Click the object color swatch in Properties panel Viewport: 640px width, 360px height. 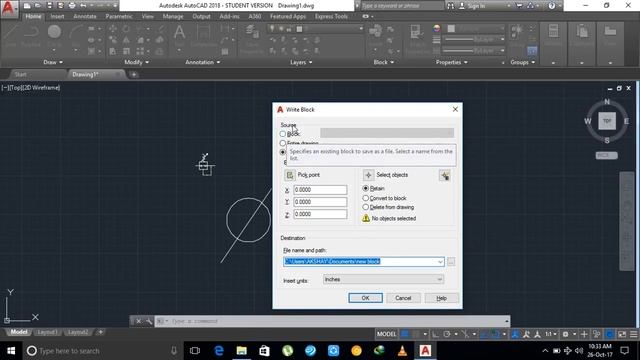pyautogui.click(x=451, y=29)
